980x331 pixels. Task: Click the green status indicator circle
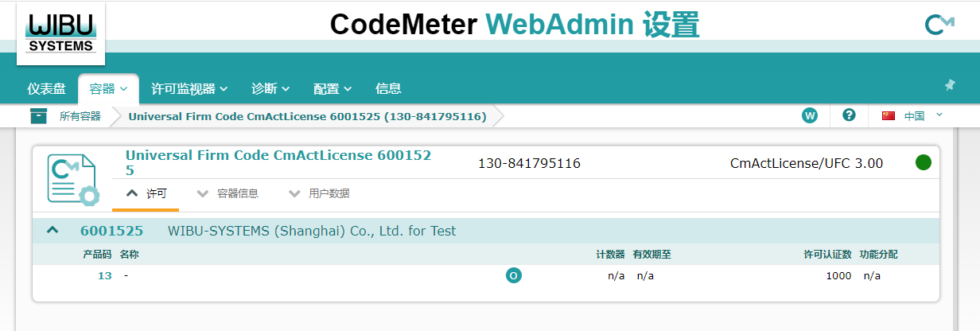click(x=923, y=163)
